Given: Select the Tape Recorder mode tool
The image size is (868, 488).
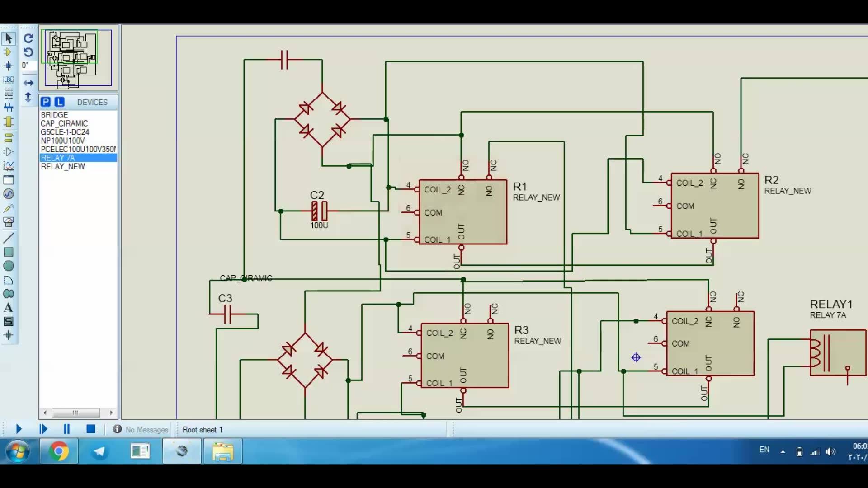Looking at the screenshot, I should [x=8, y=180].
